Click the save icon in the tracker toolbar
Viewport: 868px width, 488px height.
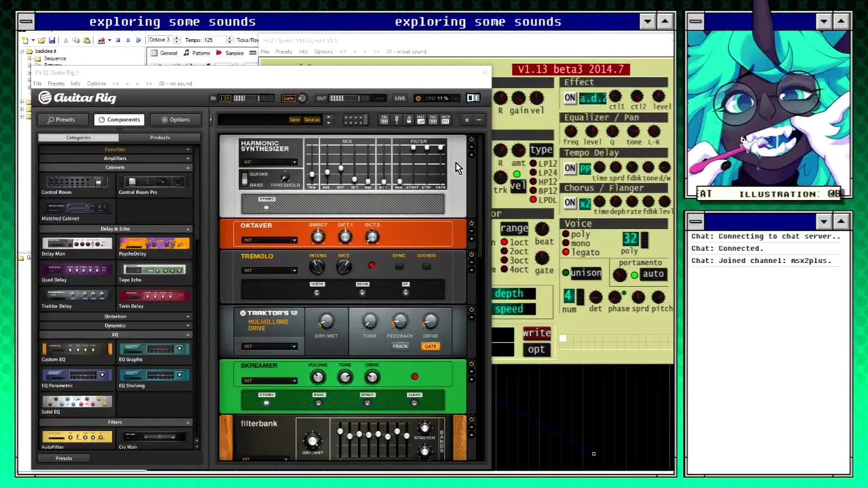click(x=54, y=40)
